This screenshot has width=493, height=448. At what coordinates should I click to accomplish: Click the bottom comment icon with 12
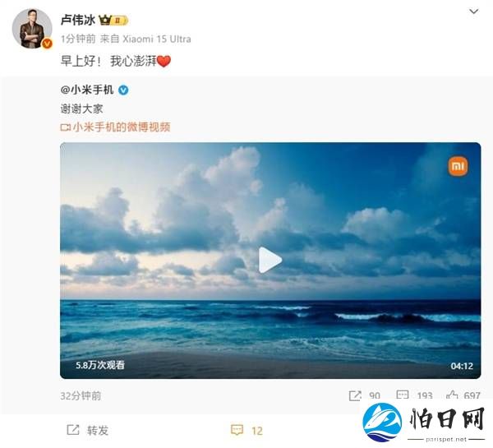pyautogui.click(x=237, y=430)
